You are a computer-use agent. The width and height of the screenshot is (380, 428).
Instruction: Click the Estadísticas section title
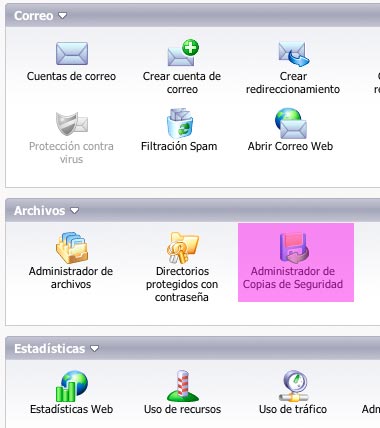pos(50,349)
